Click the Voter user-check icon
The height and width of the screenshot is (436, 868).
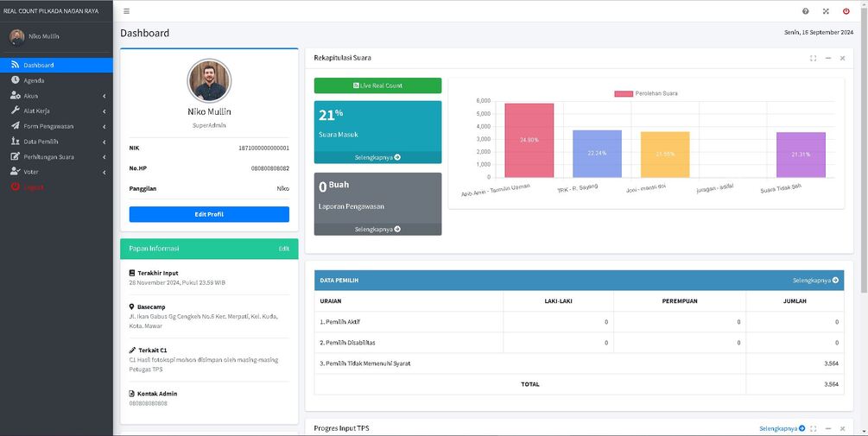(x=16, y=172)
